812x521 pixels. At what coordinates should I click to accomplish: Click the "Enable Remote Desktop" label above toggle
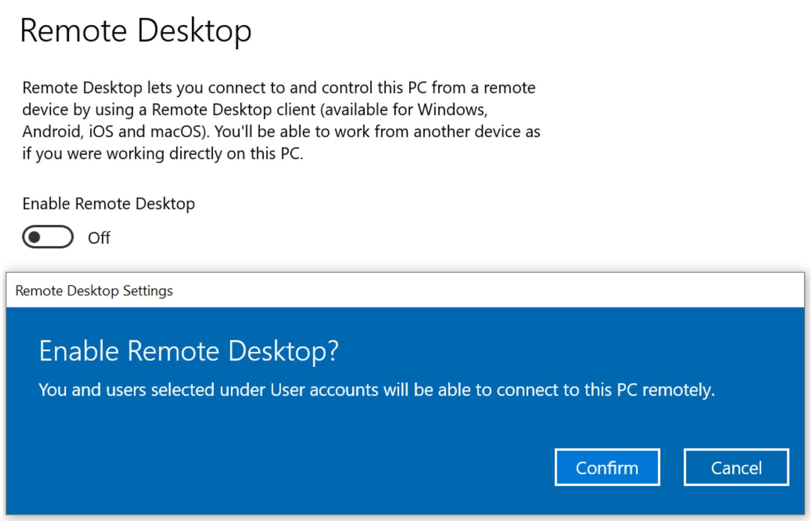point(109,204)
